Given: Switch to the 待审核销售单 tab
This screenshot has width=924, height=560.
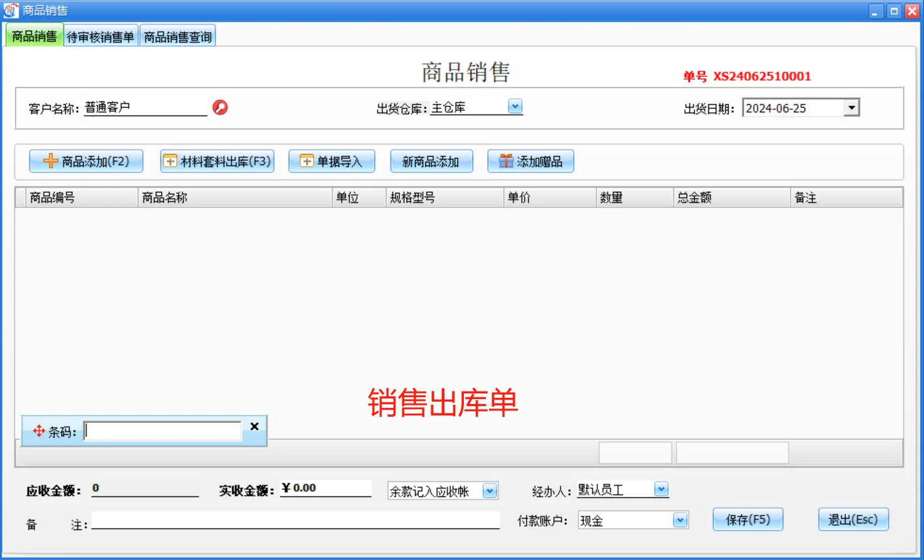Looking at the screenshot, I should pos(101,35).
